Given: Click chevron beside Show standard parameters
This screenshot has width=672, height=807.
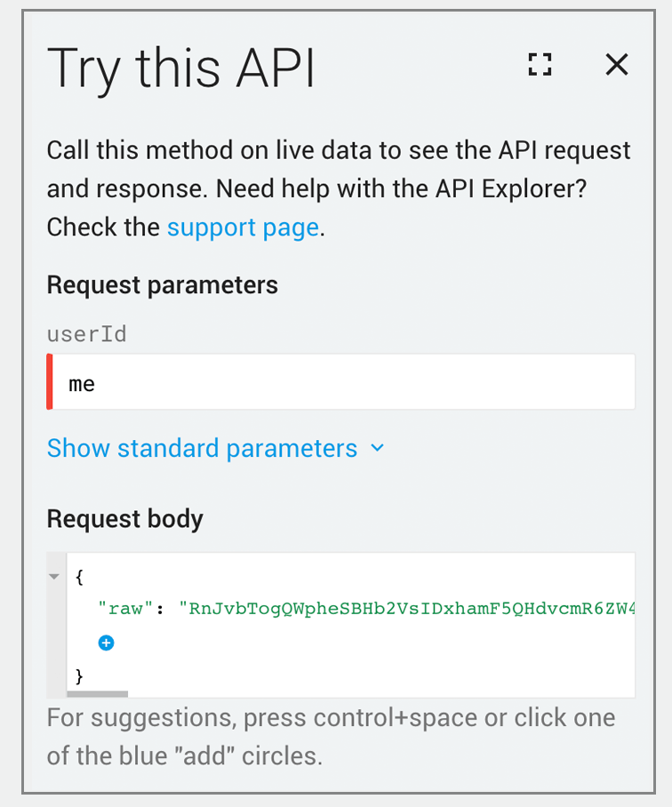Looking at the screenshot, I should [x=377, y=448].
